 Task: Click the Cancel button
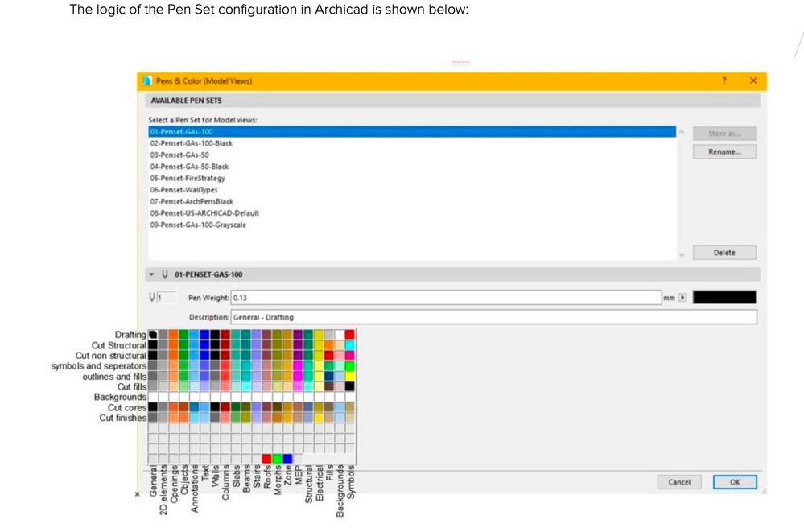(679, 482)
